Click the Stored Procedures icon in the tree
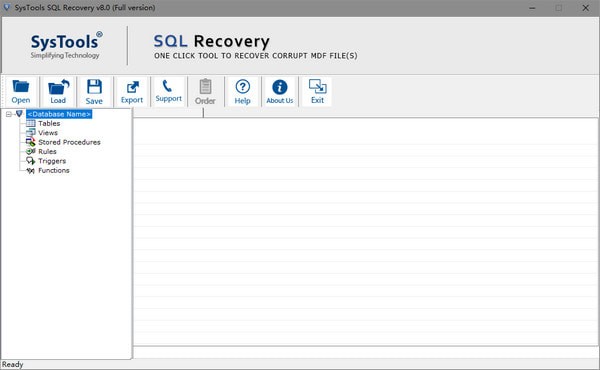The image size is (600, 370). point(31,142)
